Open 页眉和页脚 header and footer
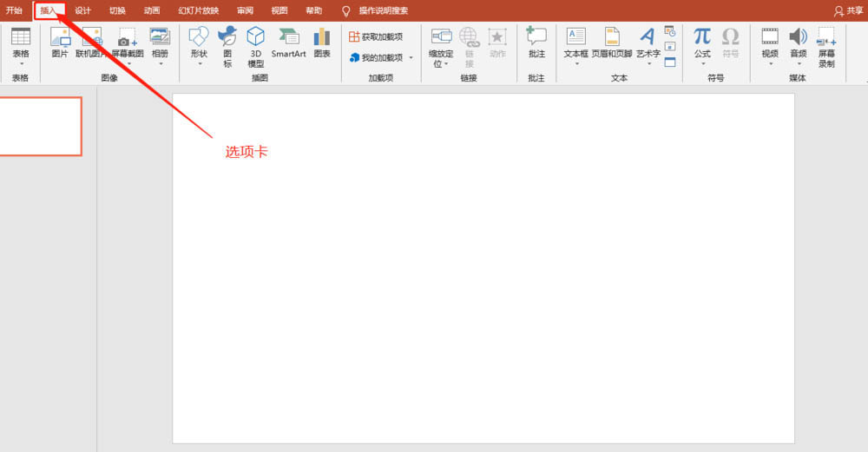This screenshot has width=868, height=452. tap(612, 36)
